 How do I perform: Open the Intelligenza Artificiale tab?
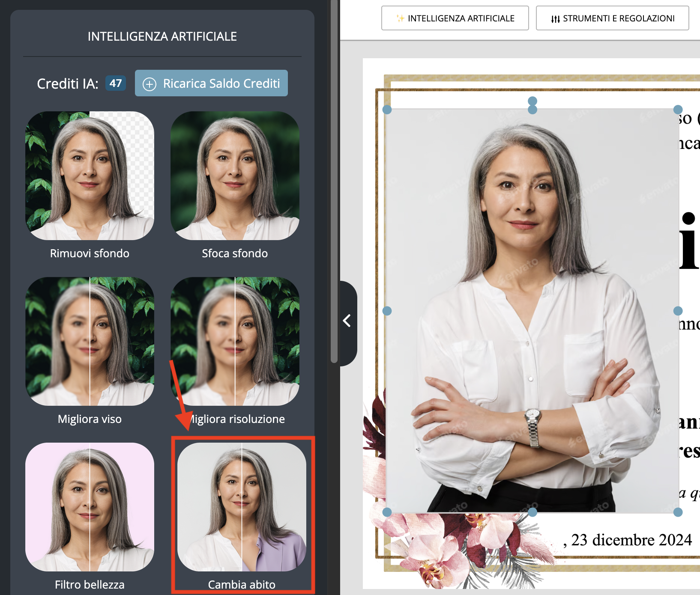click(455, 18)
